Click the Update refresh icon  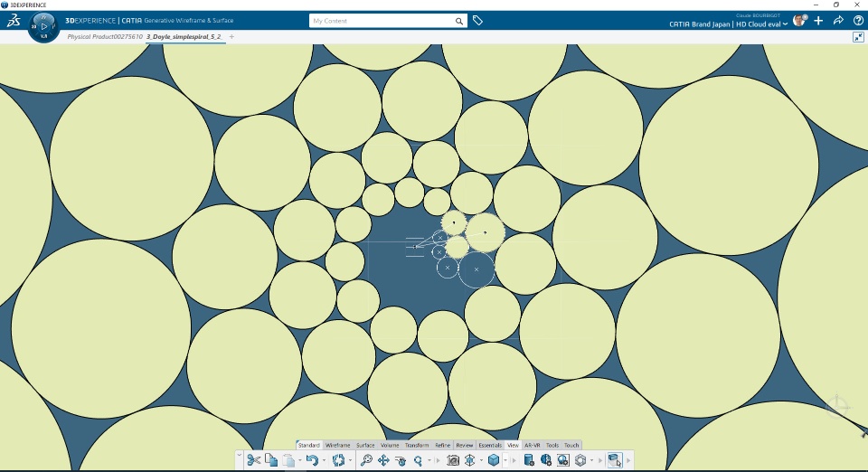coord(338,460)
